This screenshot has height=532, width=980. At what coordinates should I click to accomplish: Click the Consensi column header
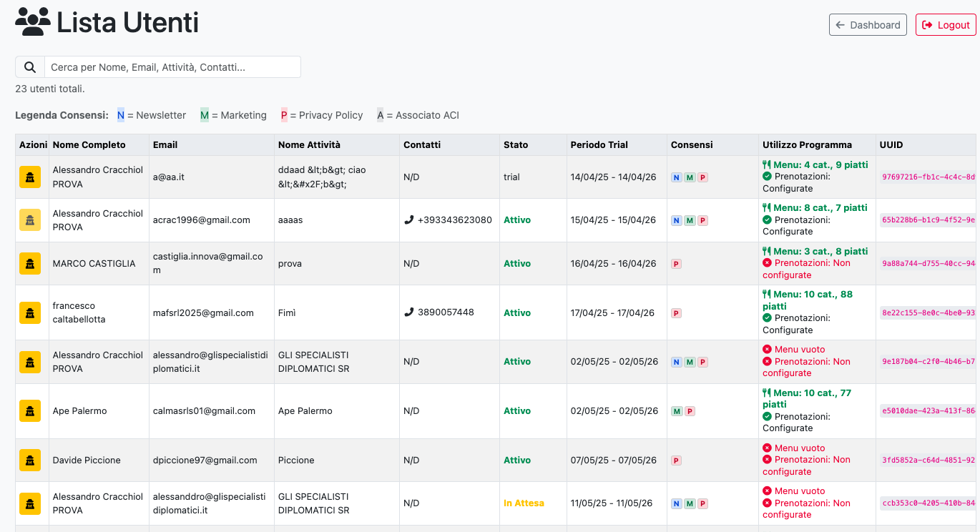[x=712, y=144]
